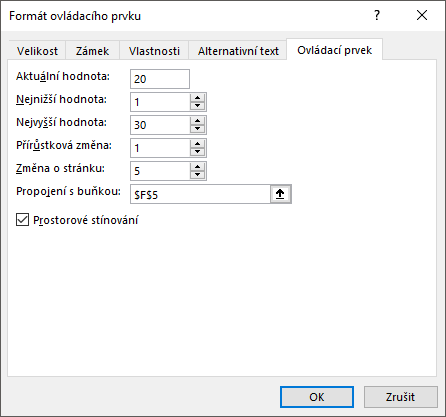This screenshot has width=446, height=417.
Task: Click the Zrušit button
Action: (x=400, y=397)
